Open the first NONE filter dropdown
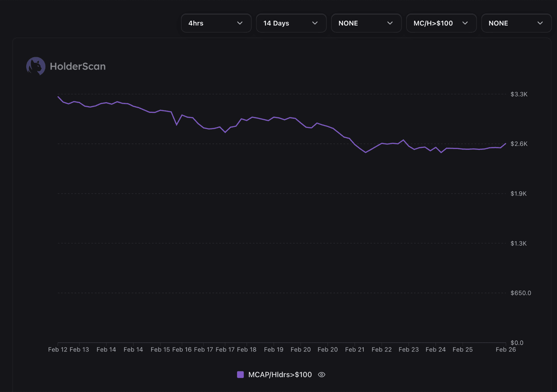Image resolution: width=557 pixels, height=392 pixels. [366, 23]
